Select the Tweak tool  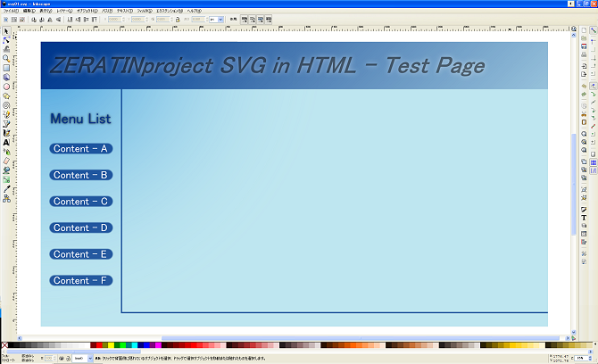[x=6, y=49]
